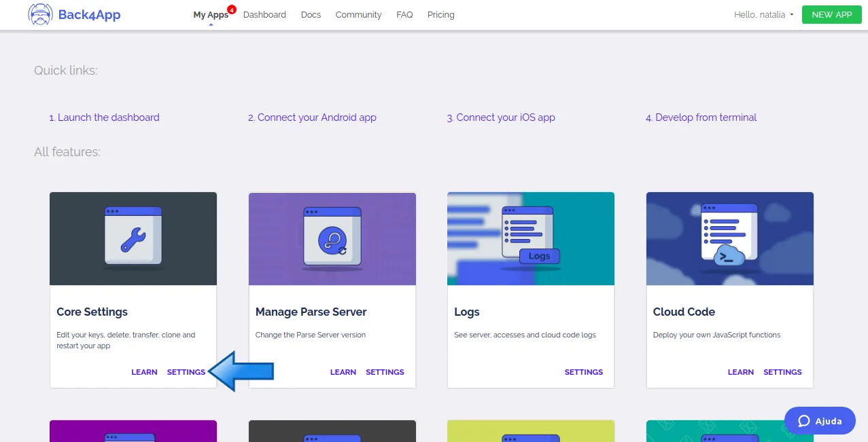Image resolution: width=868 pixels, height=442 pixels.
Task: Click LEARN under Core Settings
Action: 144,372
